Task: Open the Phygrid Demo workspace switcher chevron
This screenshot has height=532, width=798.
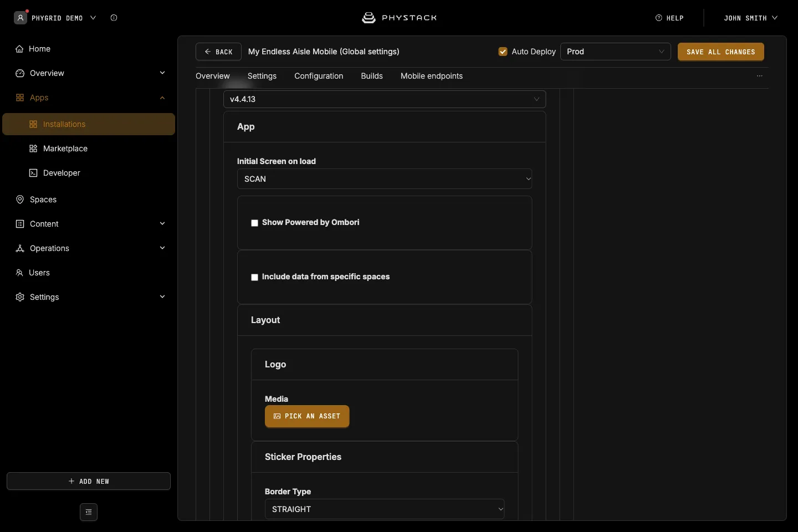Action: pos(93,18)
